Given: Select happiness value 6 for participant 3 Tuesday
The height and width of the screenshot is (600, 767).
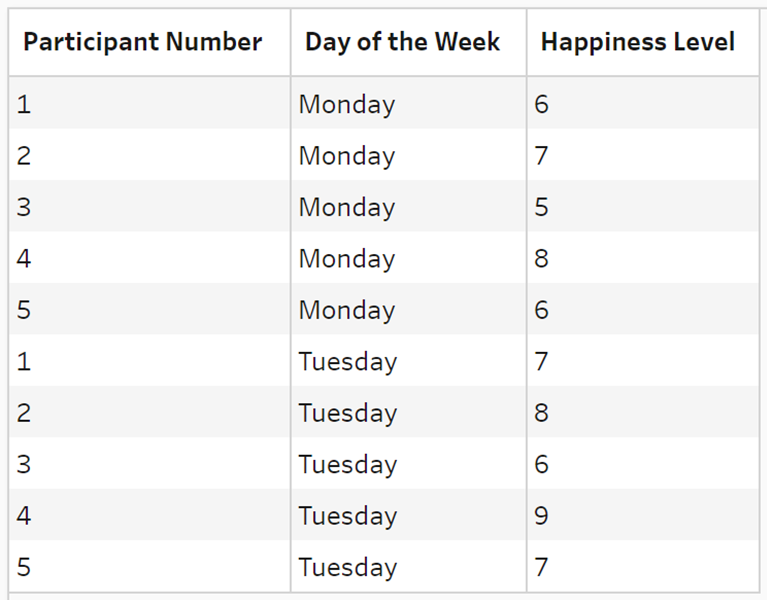Looking at the screenshot, I should (x=541, y=464).
